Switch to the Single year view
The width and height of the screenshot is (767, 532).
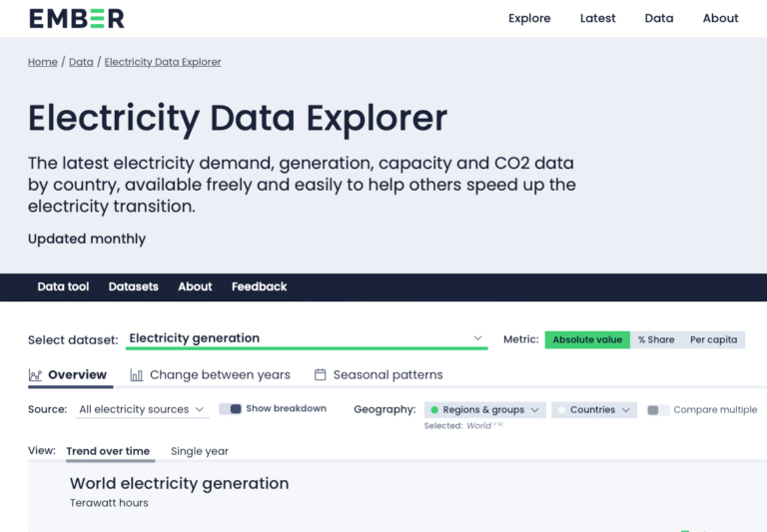point(200,451)
